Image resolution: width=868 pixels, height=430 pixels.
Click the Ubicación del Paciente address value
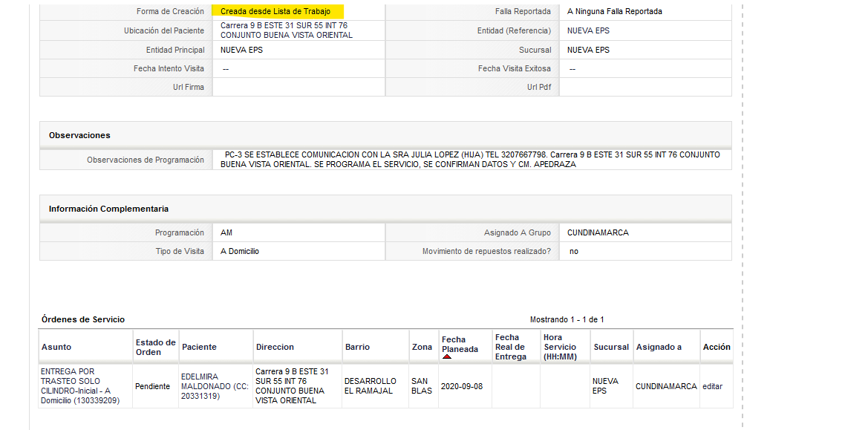286,30
